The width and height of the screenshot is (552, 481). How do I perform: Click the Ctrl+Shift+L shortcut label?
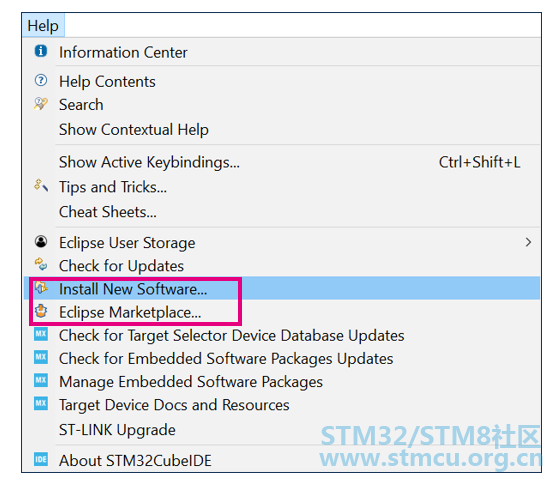tap(479, 162)
